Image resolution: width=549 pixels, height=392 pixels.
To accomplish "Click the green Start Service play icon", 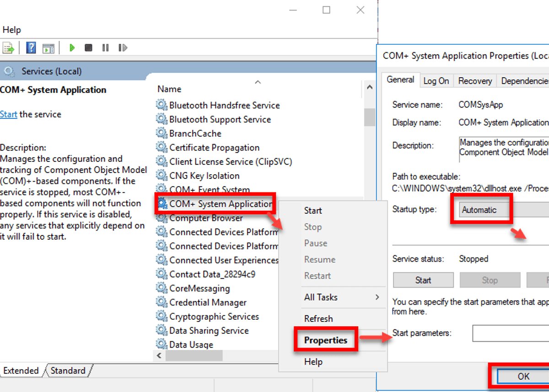I will point(72,48).
